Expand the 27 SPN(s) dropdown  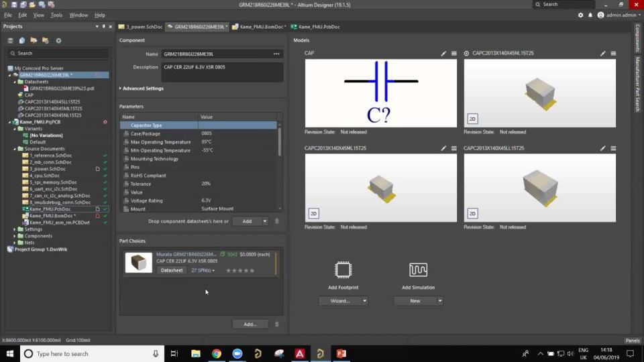[x=203, y=270]
